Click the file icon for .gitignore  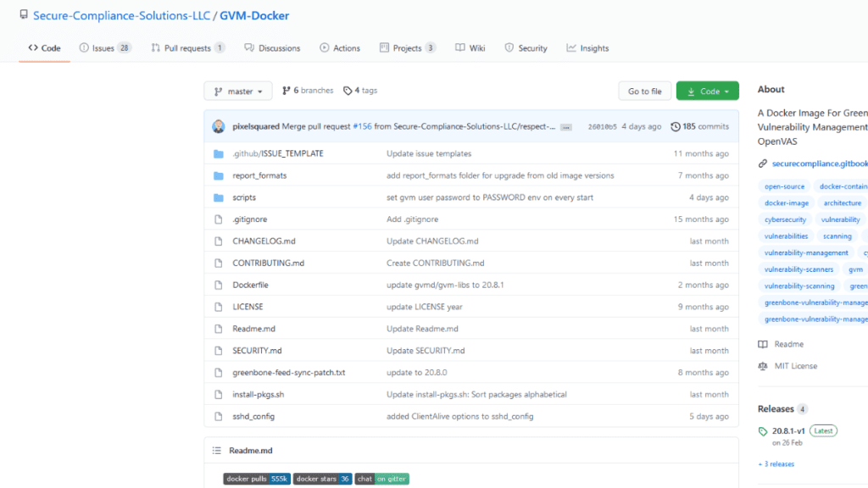pos(219,219)
